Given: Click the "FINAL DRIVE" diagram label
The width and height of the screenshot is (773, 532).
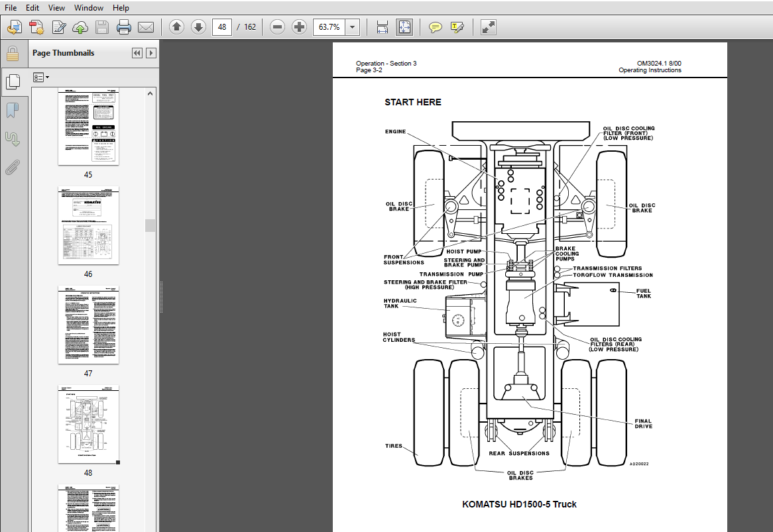Looking at the screenshot, I should click(643, 423).
